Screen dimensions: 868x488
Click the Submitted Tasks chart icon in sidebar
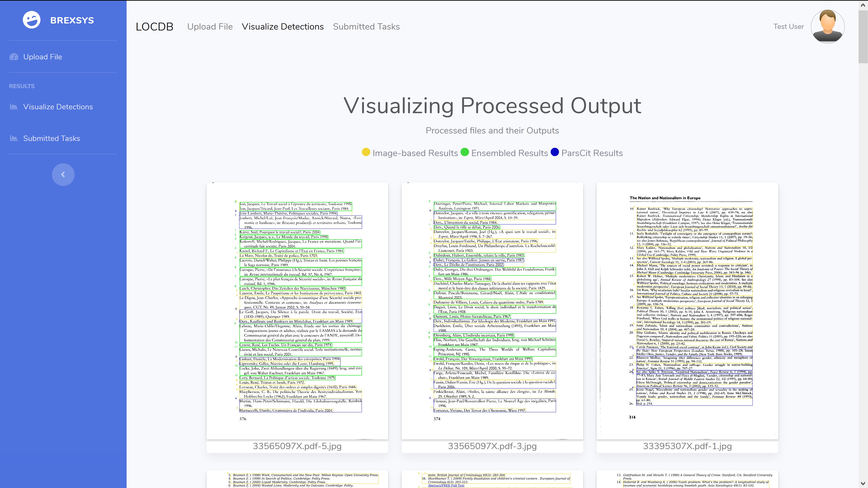pyautogui.click(x=14, y=138)
